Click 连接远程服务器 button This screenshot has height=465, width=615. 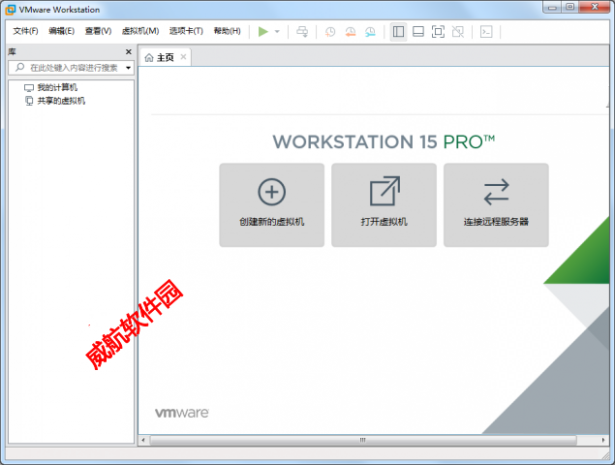496,205
